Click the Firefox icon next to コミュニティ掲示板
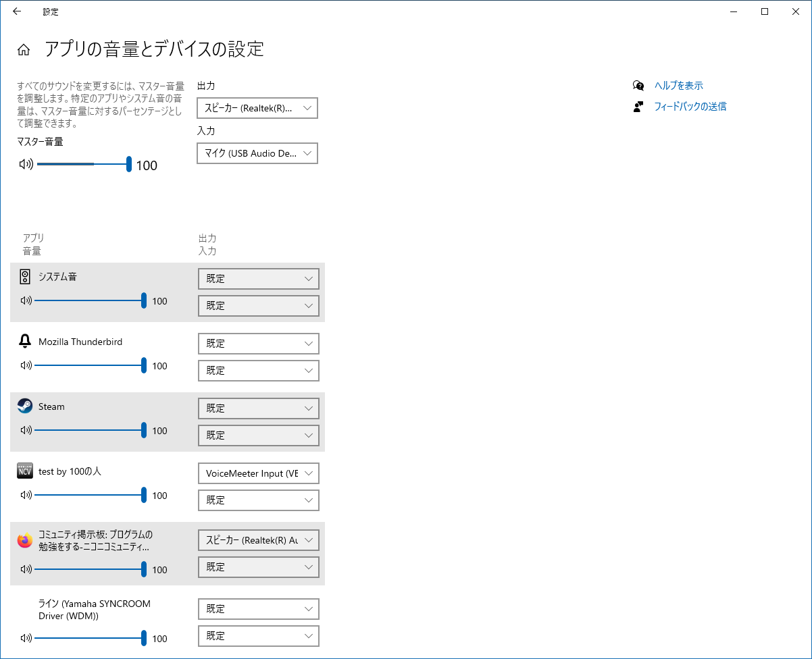This screenshot has height=659, width=812. coord(25,539)
